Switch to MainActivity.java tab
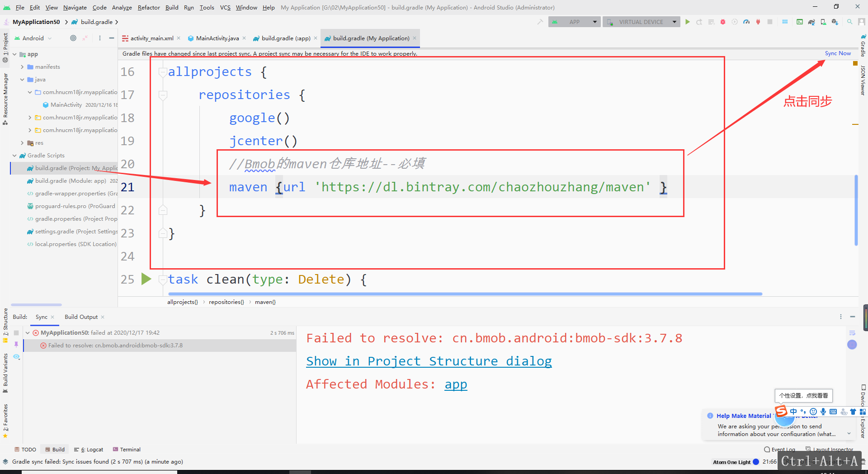This screenshot has width=868, height=474. (x=217, y=38)
